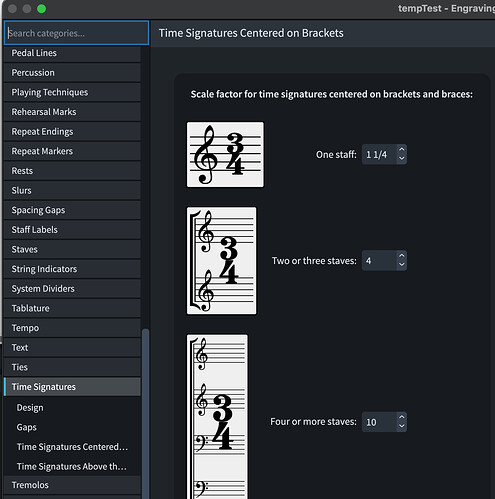The width and height of the screenshot is (495, 499).
Task: Open Time Signatures Above the staff subsection
Action: tap(72, 466)
